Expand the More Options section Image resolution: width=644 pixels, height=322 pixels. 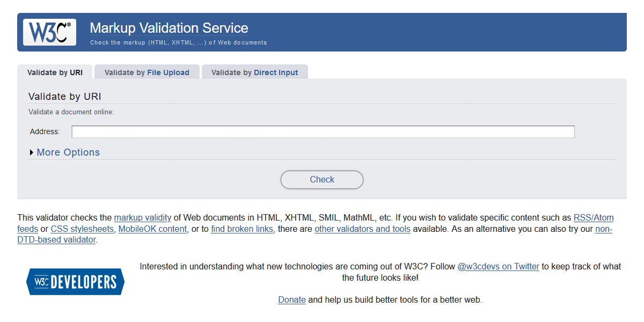pyautogui.click(x=68, y=152)
